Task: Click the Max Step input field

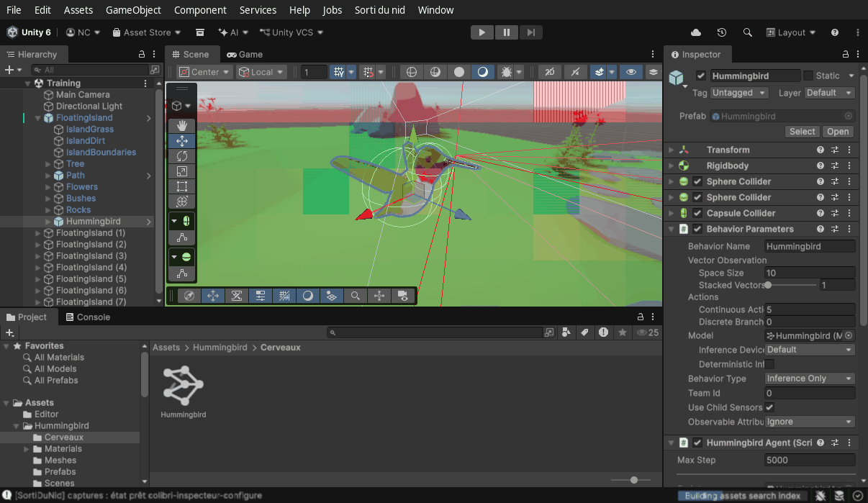Action: tap(810, 460)
